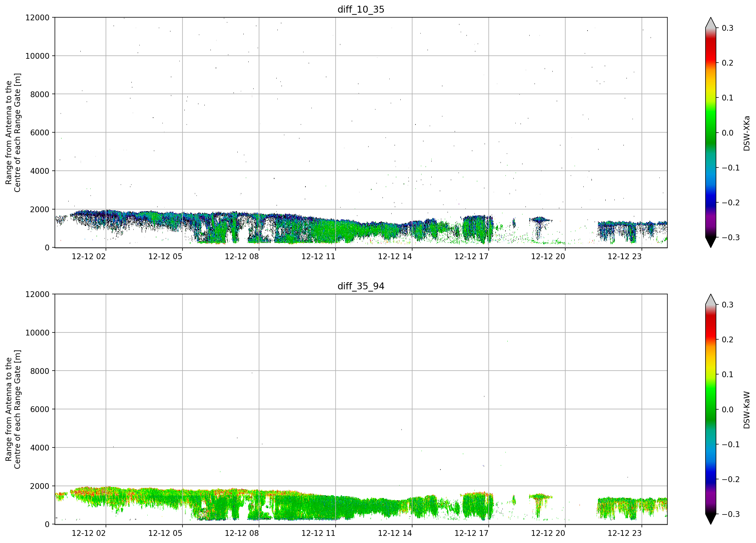
Task: Click '12-12 02' x-tick under diff_35_94 plot
Action: click(x=89, y=533)
